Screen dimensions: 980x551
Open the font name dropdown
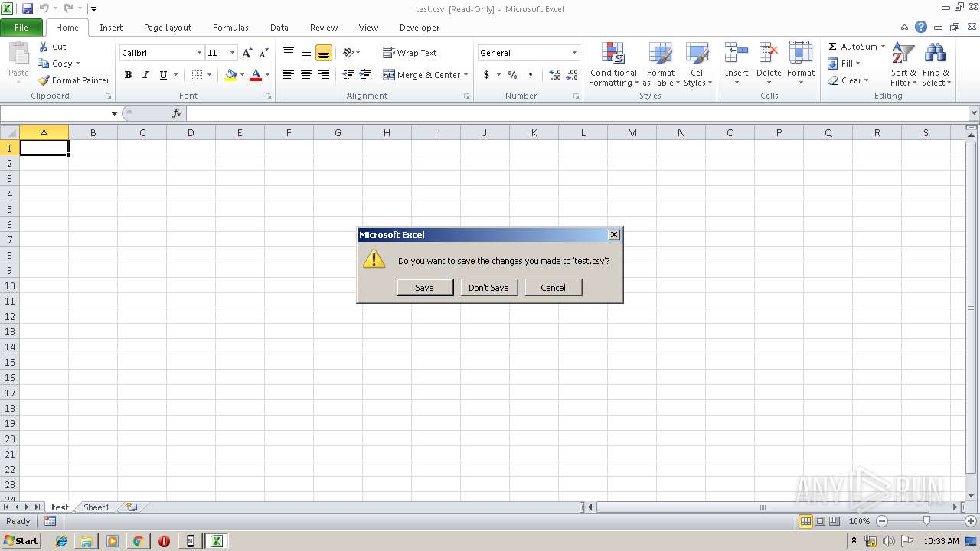tap(199, 53)
